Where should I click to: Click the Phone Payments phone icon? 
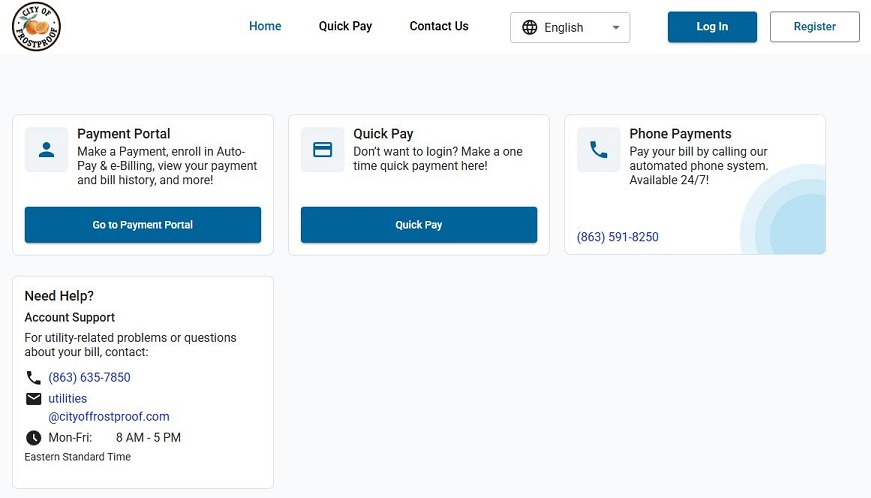[x=598, y=150]
